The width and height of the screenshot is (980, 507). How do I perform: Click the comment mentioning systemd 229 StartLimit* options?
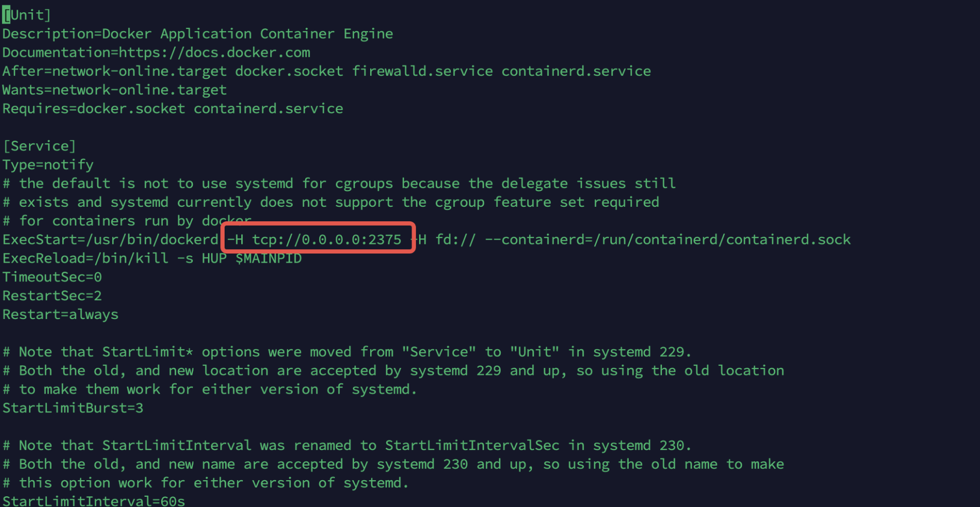point(347,352)
